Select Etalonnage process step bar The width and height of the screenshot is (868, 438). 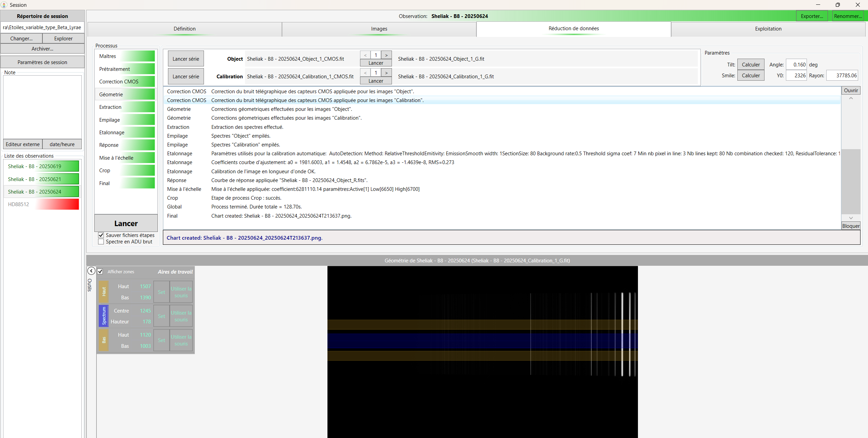pyautogui.click(x=126, y=133)
